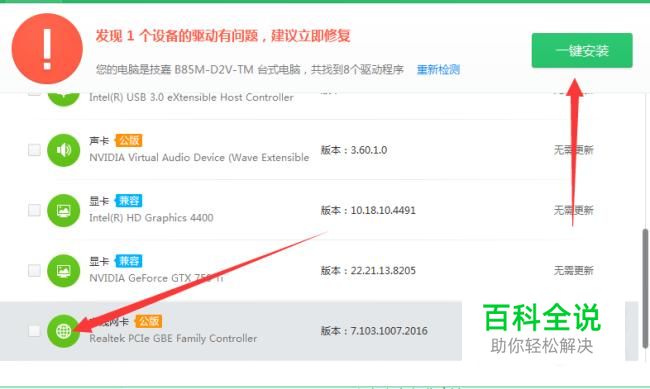650x389 pixels.
Task: Tick the checkbox for Realtek PCIe GBE controller
Action: (x=34, y=331)
